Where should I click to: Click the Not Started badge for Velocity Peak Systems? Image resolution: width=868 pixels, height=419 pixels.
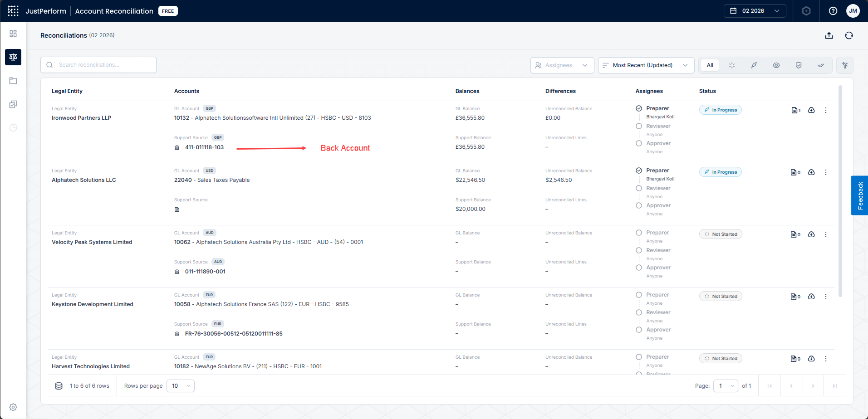click(x=721, y=234)
